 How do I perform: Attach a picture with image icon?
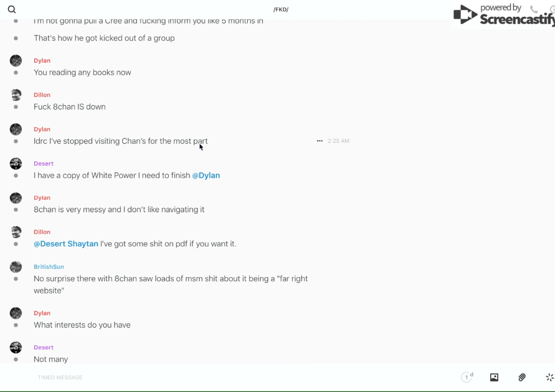click(494, 377)
